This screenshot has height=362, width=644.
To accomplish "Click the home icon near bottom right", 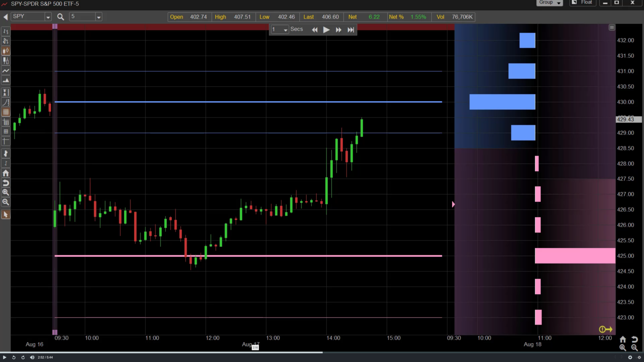I will (x=622, y=339).
